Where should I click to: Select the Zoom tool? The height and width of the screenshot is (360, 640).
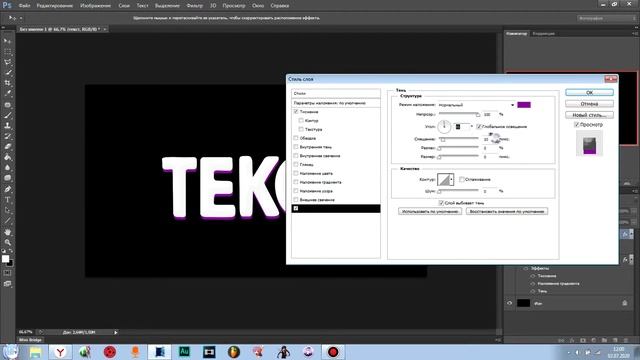point(7,242)
